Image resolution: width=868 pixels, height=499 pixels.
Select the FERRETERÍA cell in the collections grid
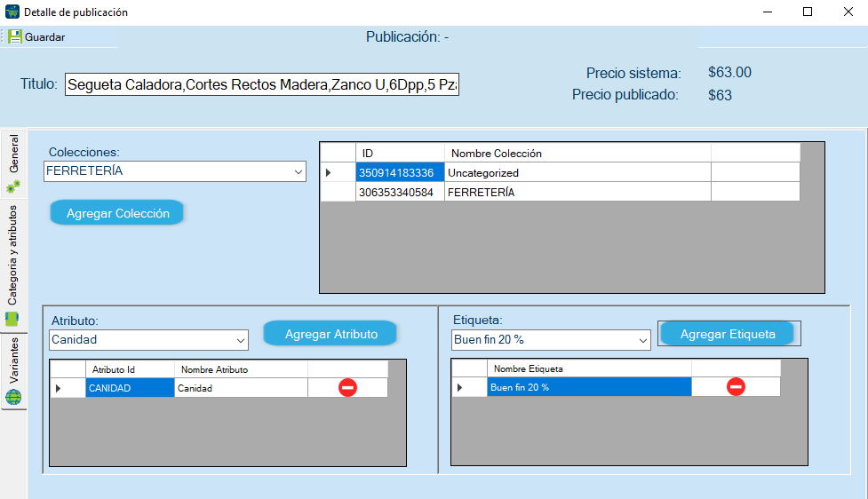(x=577, y=192)
